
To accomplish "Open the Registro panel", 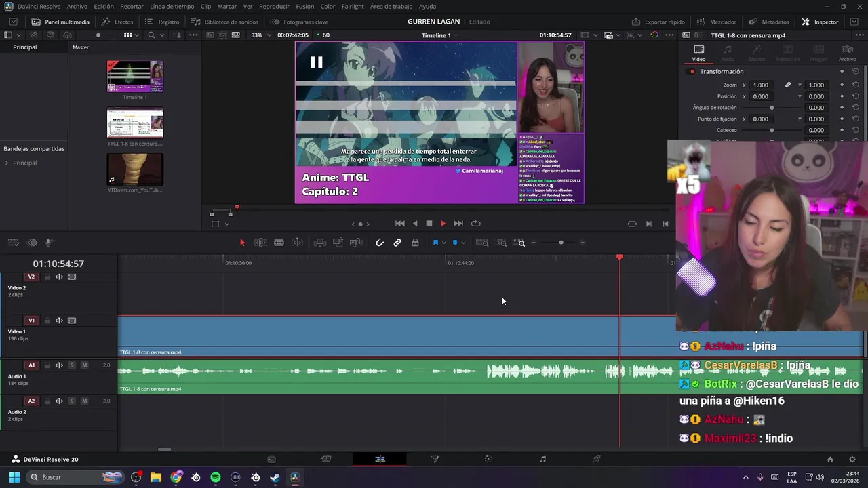I will pos(163,22).
